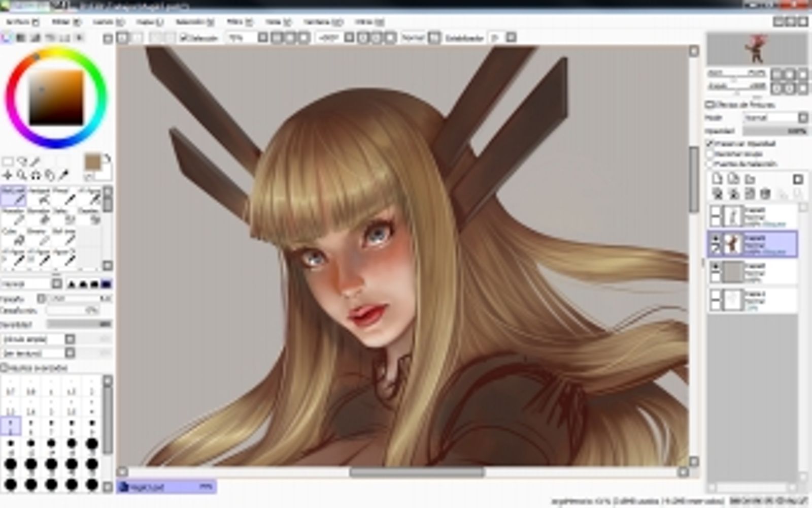Clear the selected layer contents
Viewport: 812px width, 508px height.
point(750,194)
